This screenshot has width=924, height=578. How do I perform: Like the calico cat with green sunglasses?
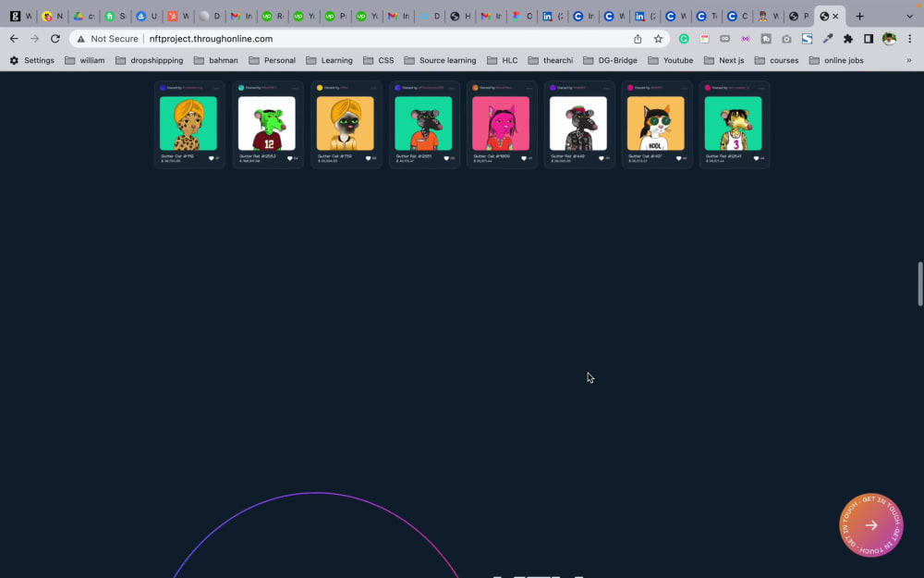pyautogui.click(x=678, y=158)
